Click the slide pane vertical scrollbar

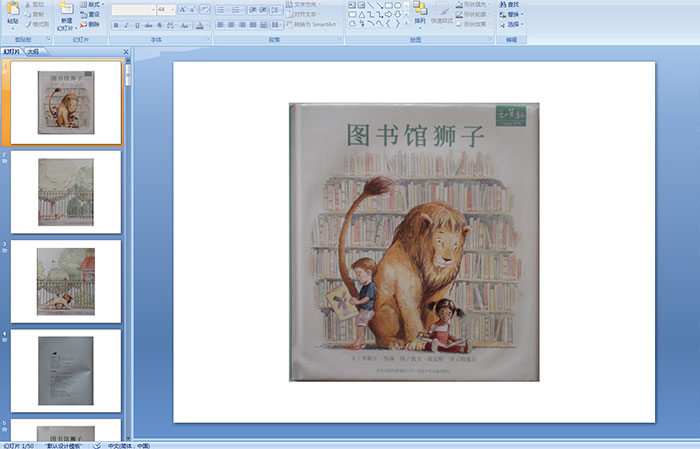128,250
